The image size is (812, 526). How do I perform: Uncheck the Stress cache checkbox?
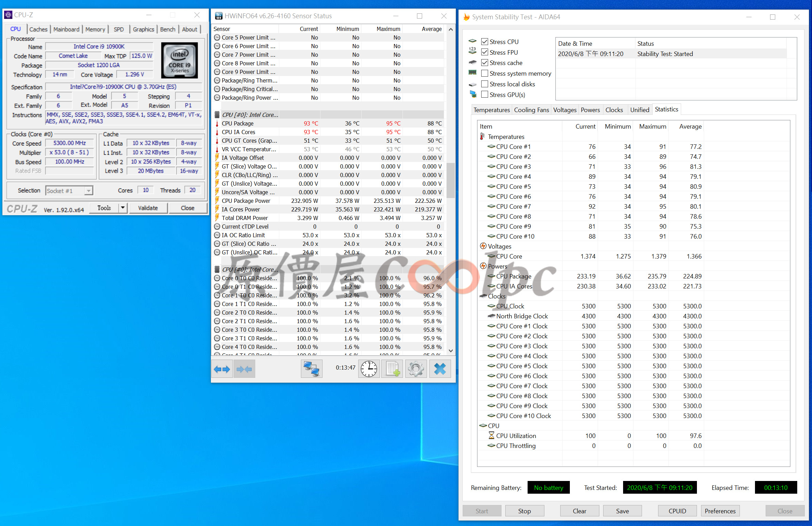(484, 63)
